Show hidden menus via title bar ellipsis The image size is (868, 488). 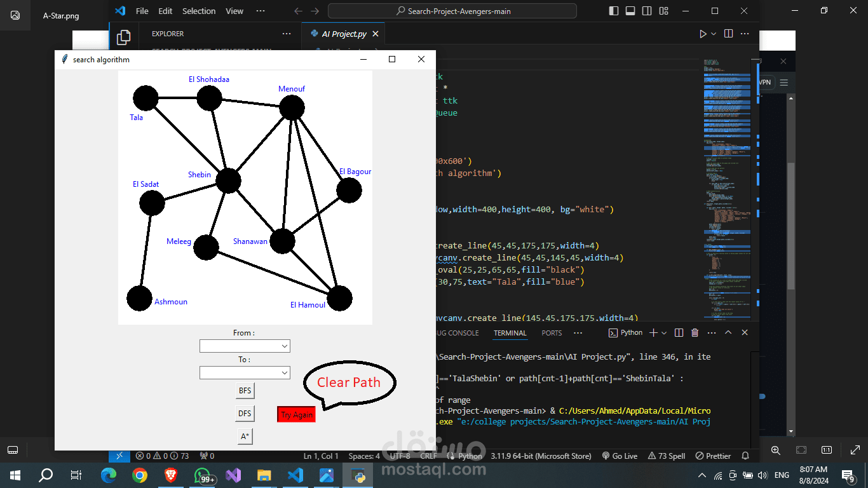[261, 11]
